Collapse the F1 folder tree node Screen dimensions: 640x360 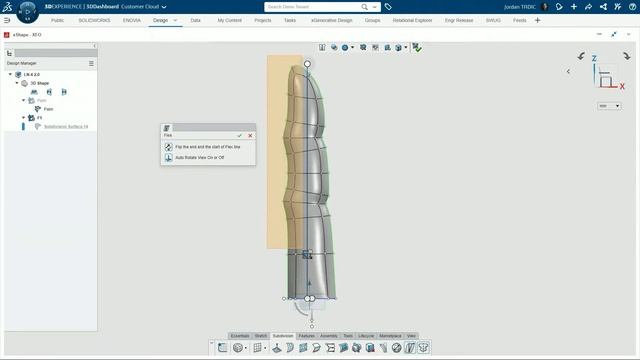[x=23, y=118]
